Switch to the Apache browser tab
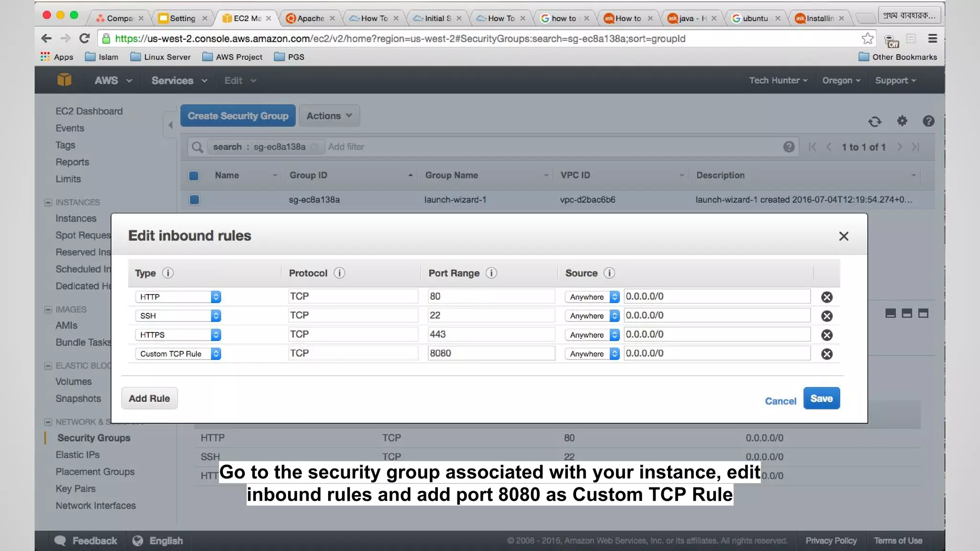Screen dimensions: 980x551 pos(311,18)
